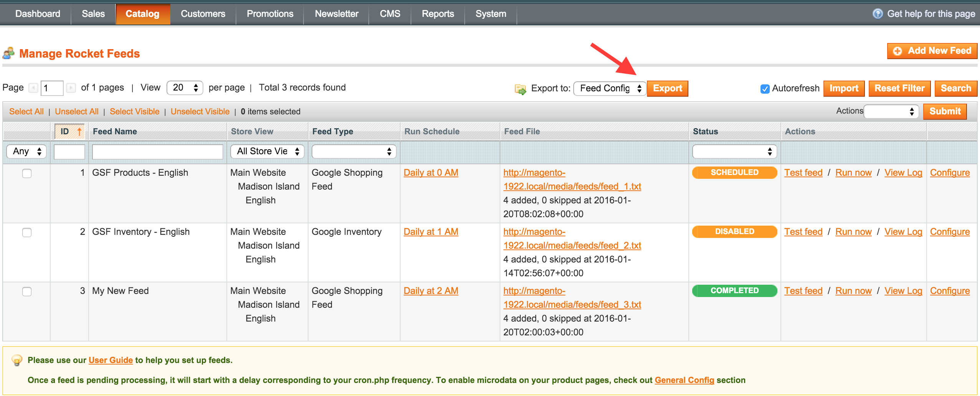
Task: Open the mass Actions dropdown
Action: coord(891,112)
